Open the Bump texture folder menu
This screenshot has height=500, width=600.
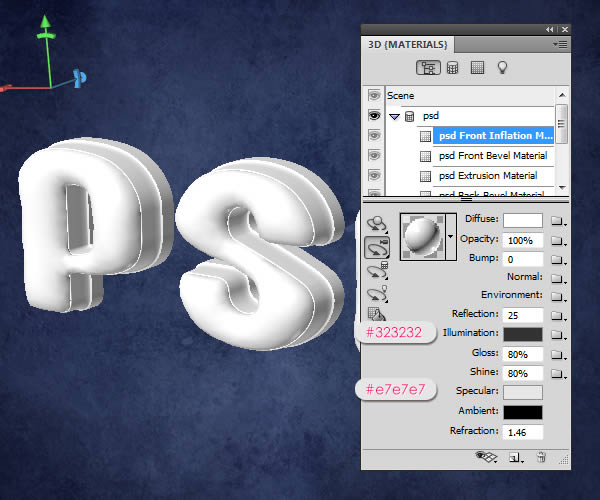[x=558, y=260]
